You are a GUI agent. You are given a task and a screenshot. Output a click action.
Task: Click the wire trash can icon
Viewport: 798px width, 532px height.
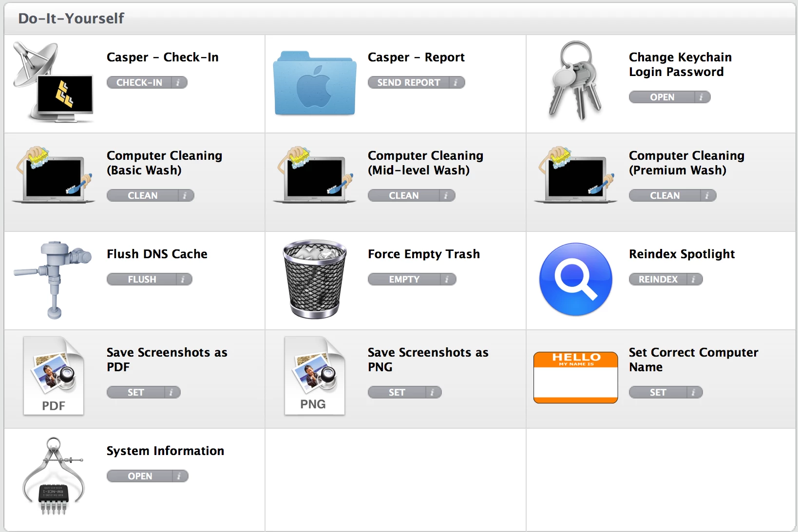pyautogui.click(x=315, y=279)
